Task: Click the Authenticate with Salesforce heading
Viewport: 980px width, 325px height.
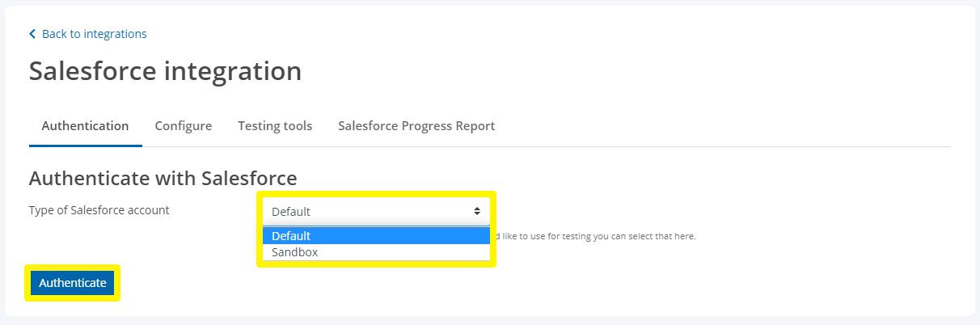Action: (163, 178)
